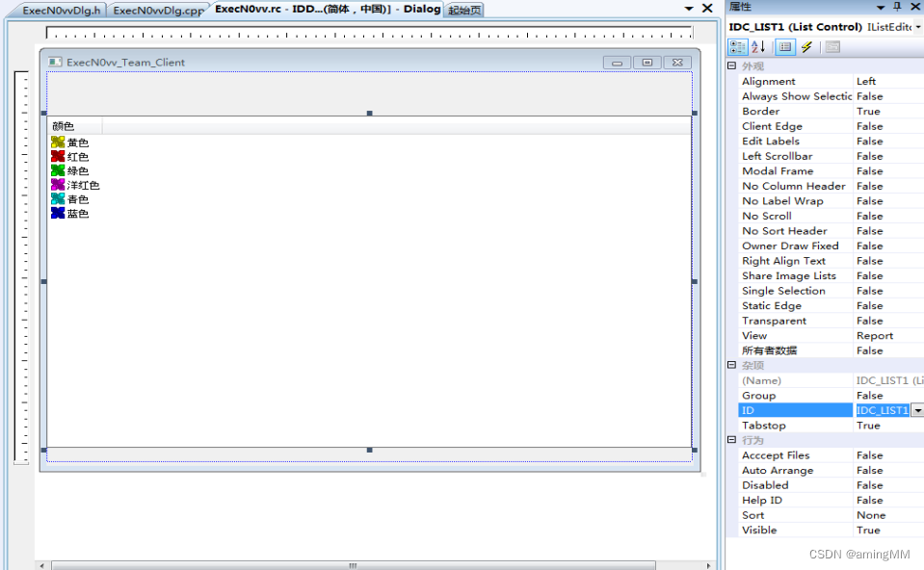Select the Single Selection property
Viewport: 924px width, 570px height.
831,291
